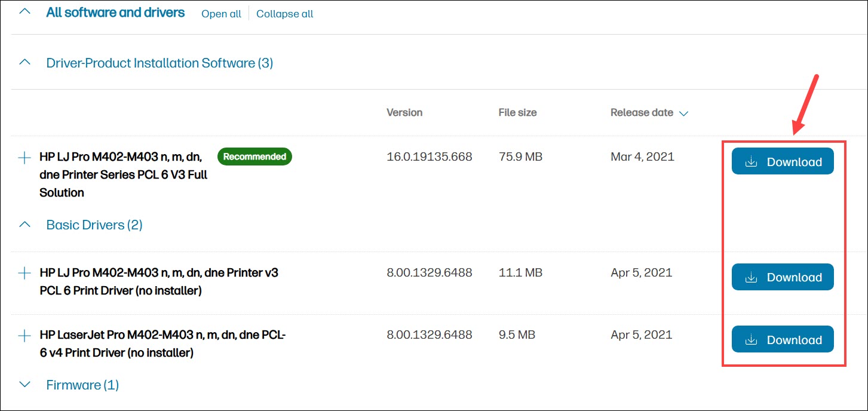Viewport: 868px width, 411px height.
Task: Click the PCL-6 v4 Print Driver name
Action: (162, 344)
